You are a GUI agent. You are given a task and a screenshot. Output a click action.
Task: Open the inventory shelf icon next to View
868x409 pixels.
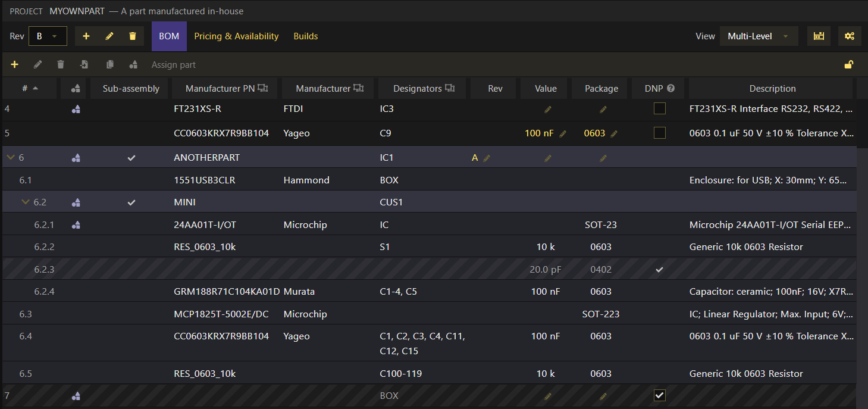[x=819, y=36]
